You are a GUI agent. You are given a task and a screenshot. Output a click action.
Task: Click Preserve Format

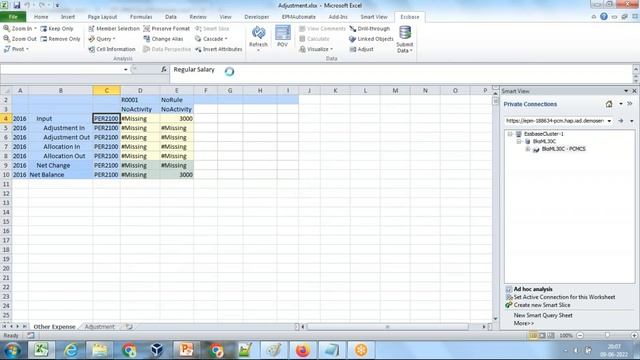coord(167,29)
